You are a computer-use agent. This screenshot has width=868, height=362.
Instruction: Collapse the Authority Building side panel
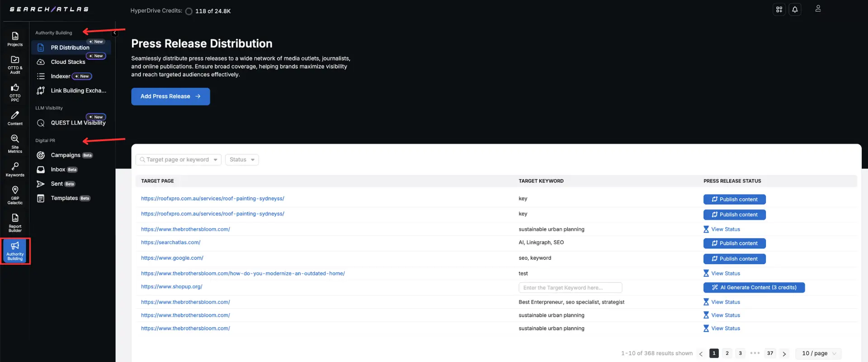click(115, 33)
